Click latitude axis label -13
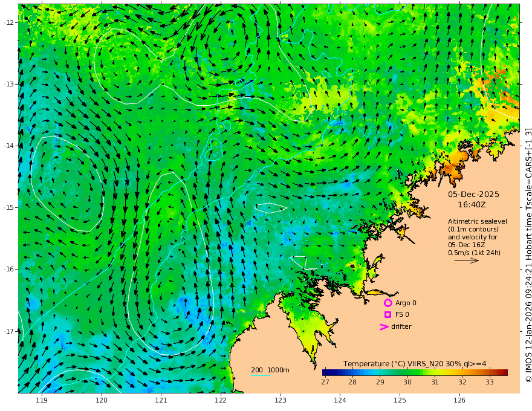 point(9,84)
